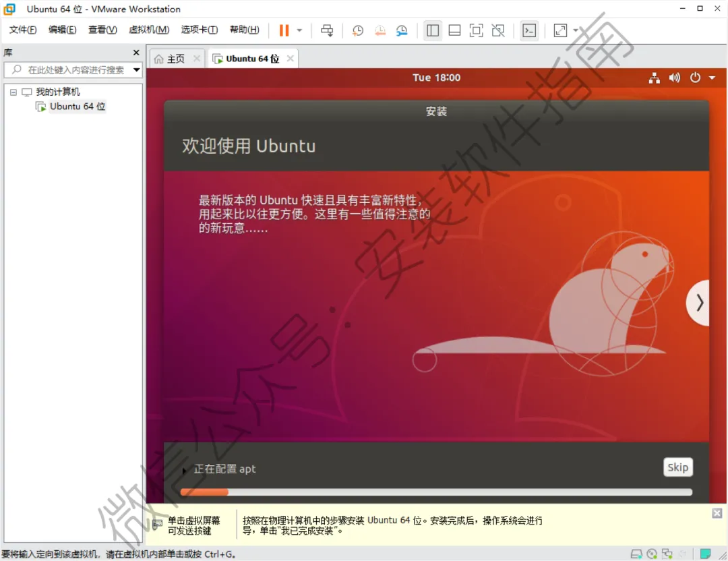Click the Skip button in installer
This screenshot has height=561, width=728.
point(678,467)
